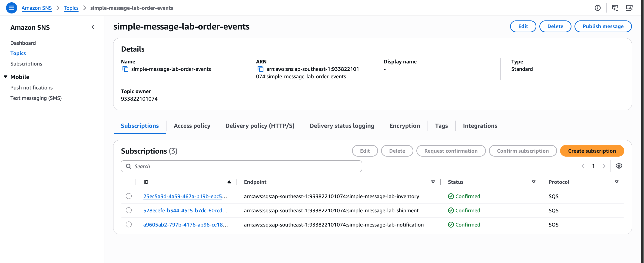The width and height of the screenshot is (644, 263).
Task: Click Publish message button
Action: [x=603, y=26]
